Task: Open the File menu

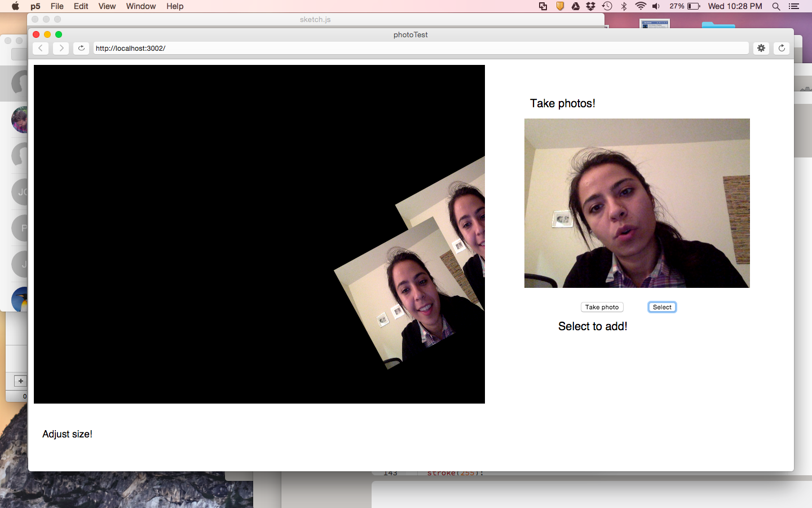Action: [x=57, y=6]
